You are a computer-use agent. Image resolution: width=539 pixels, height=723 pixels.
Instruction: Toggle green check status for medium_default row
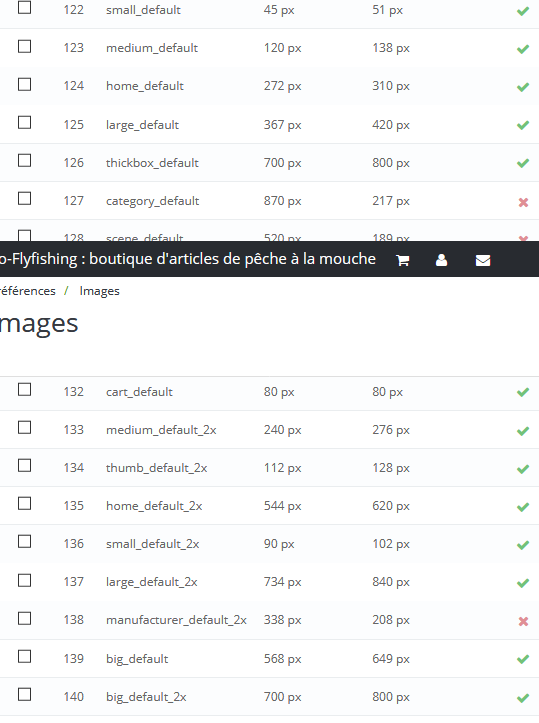pyautogui.click(x=523, y=48)
